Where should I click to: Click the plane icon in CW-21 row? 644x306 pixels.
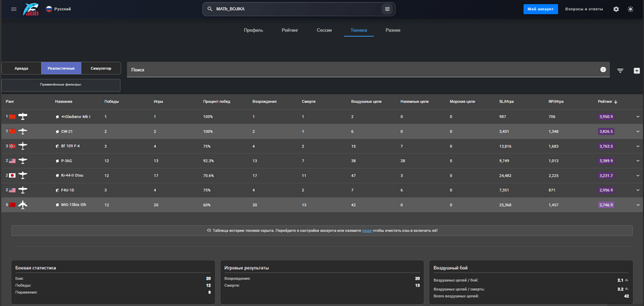tap(23, 131)
